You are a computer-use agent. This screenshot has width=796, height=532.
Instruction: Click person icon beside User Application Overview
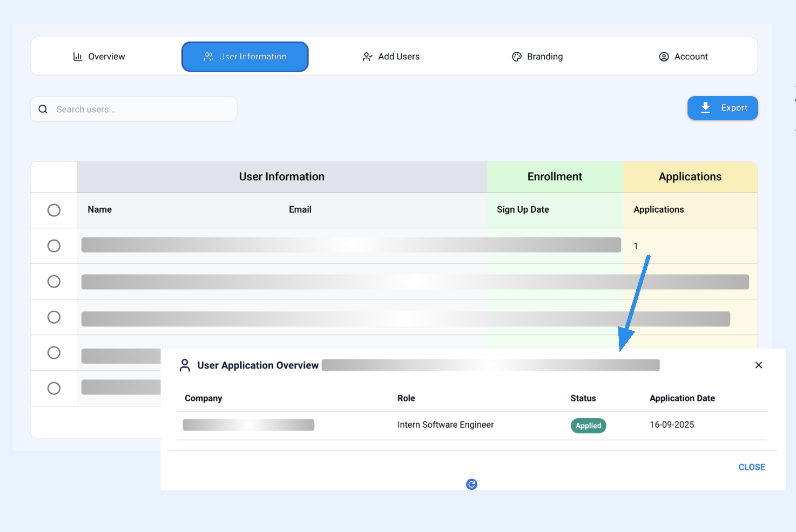click(x=185, y=365)
